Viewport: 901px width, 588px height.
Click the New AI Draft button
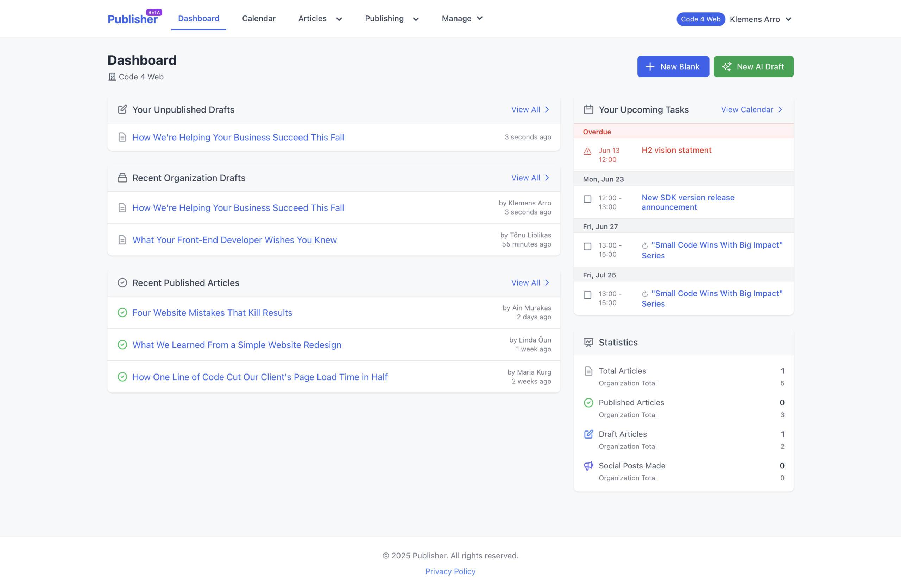point(754,66)
